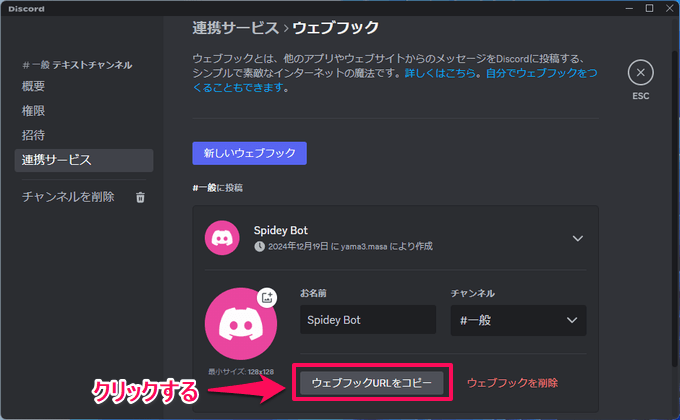
Task: Open the 詳しくはこちら link
Action: click(x=440, y=73)
